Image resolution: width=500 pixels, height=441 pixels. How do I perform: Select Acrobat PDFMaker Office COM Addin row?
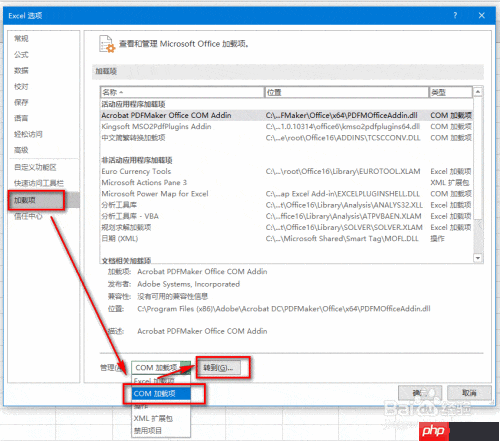[x=286, y=115]
